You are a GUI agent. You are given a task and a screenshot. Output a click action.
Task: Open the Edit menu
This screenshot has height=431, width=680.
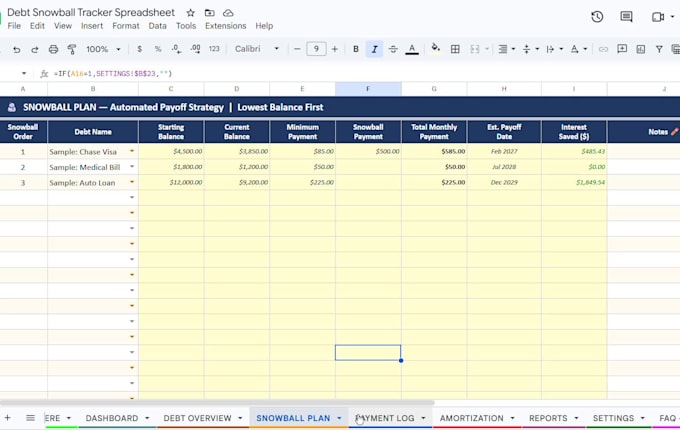(x=37, y=26)
